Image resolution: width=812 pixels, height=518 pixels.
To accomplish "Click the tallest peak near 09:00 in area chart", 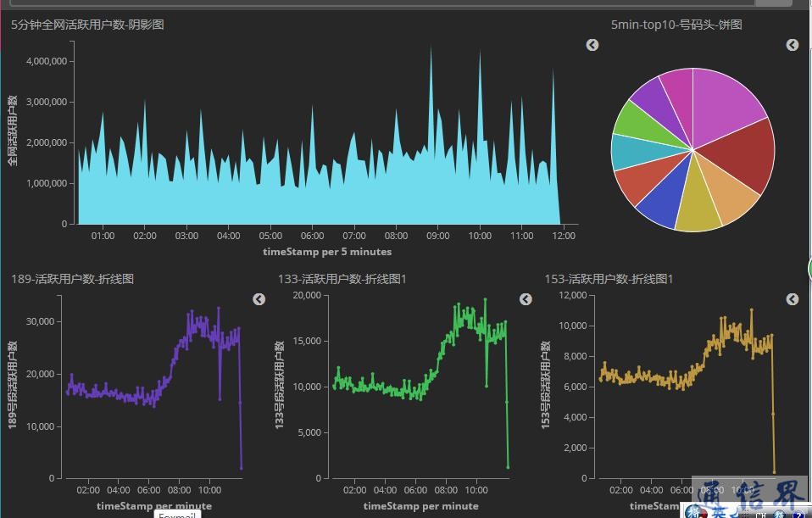I will (431, 51).
